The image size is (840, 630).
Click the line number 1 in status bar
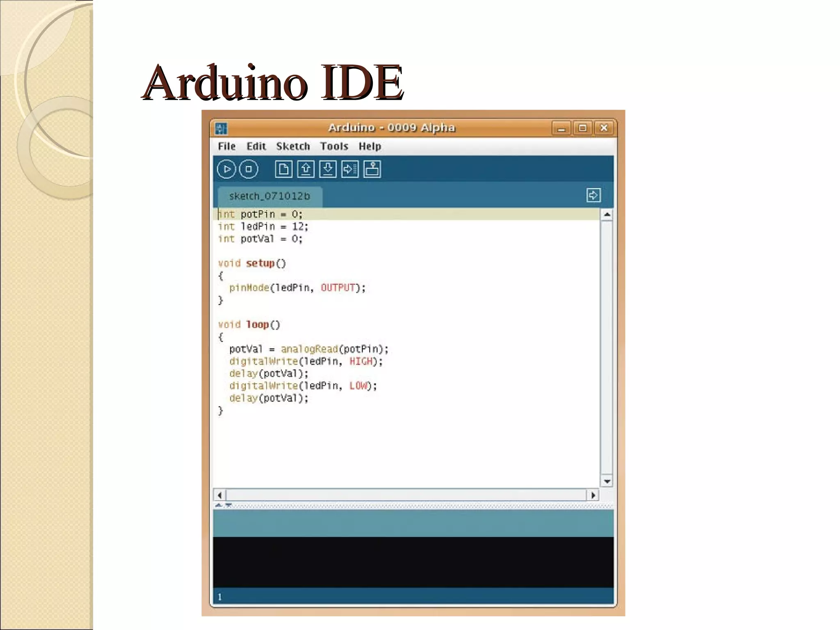pyautogui.click(x=220, y=597)
